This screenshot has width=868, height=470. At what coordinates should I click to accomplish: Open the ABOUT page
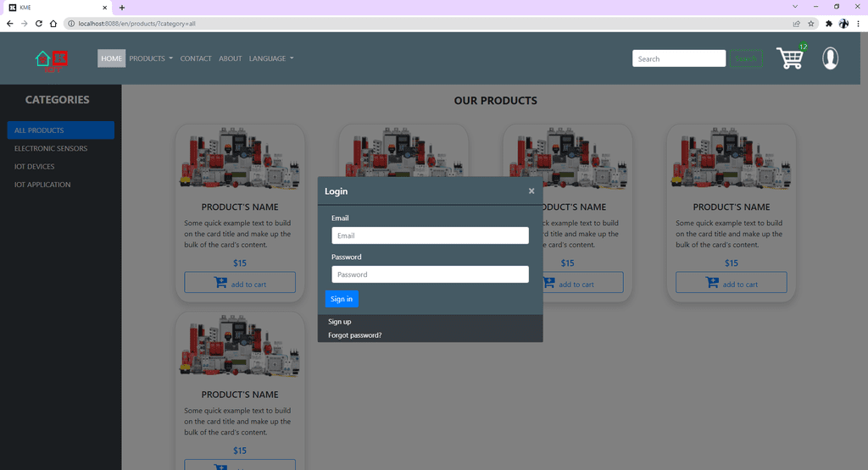tap(230, 58)
